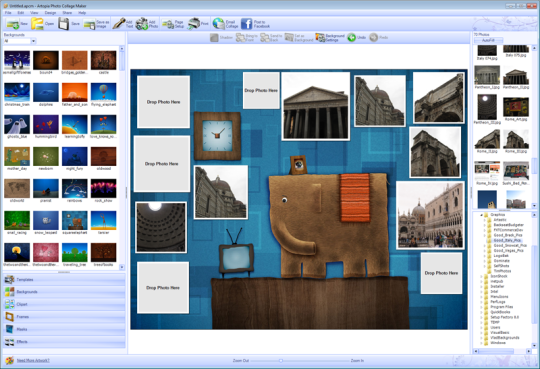The height and width of the screenshot is (369, 540).
Task: Expand the Users folder
Action: click(481, 327)
